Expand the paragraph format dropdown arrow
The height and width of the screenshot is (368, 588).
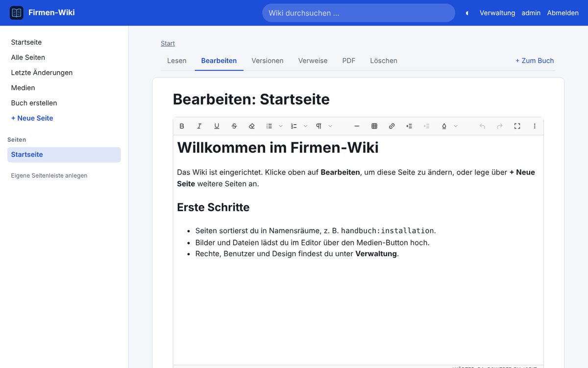coord(330,126)
